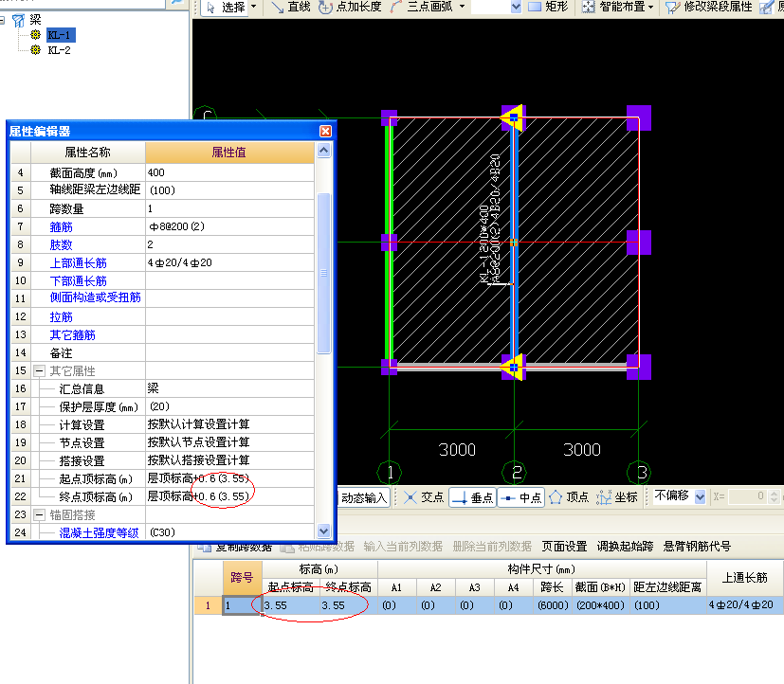
Task: Close the 属性编辑器 window
Action: (x=325, y=131)
